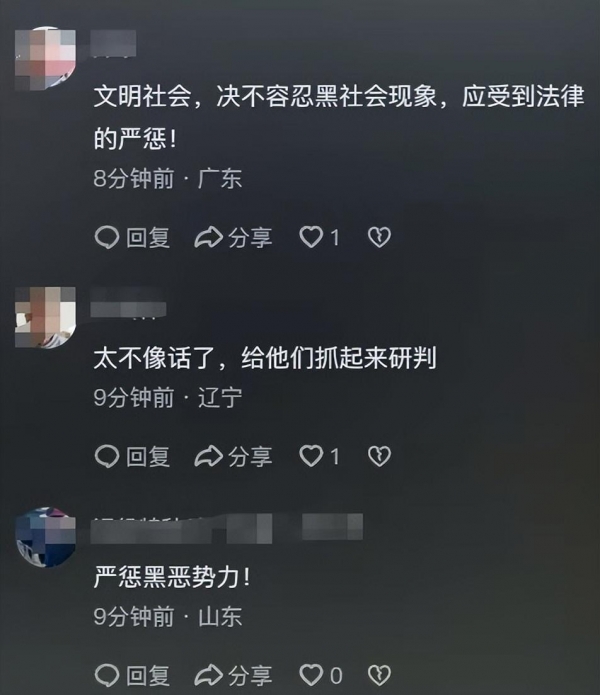Image resolution: width=600 pixels, height=695 pixels.
Task: Dislike the Guangdong comment with broken heart
Action: tap(379, 237)
